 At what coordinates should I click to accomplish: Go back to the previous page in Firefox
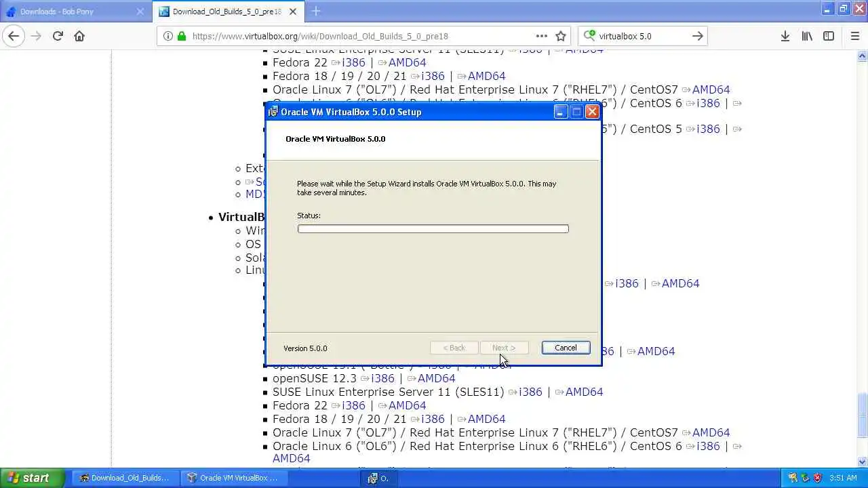(x=14, y=36)
